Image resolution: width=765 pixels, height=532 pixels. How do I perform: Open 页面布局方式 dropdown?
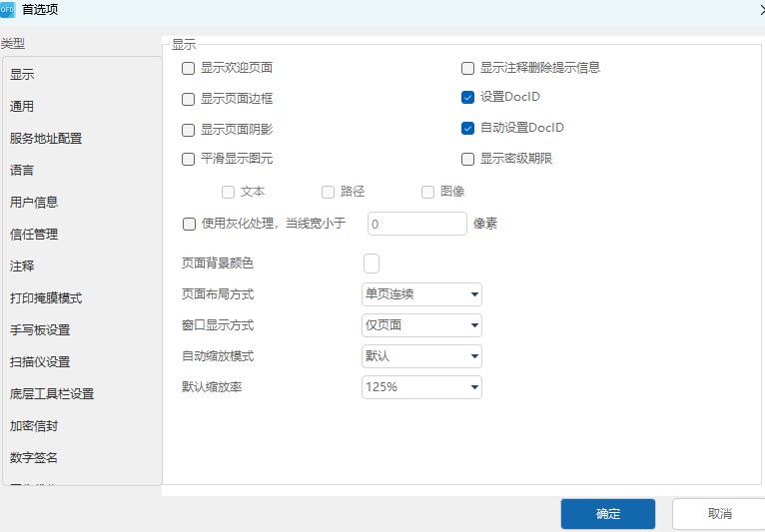421,293
